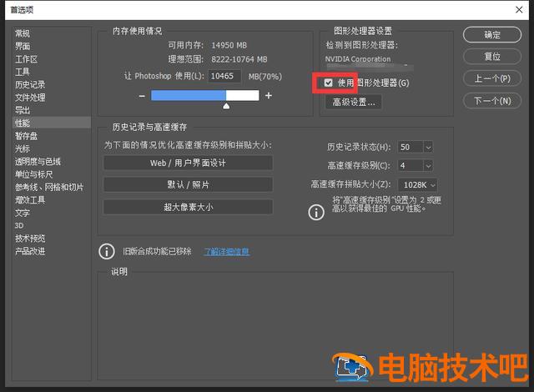Click the MB(70%) percentage label
Image resolution: width=534 pixels, height=392 pixels.
[265, 77]
